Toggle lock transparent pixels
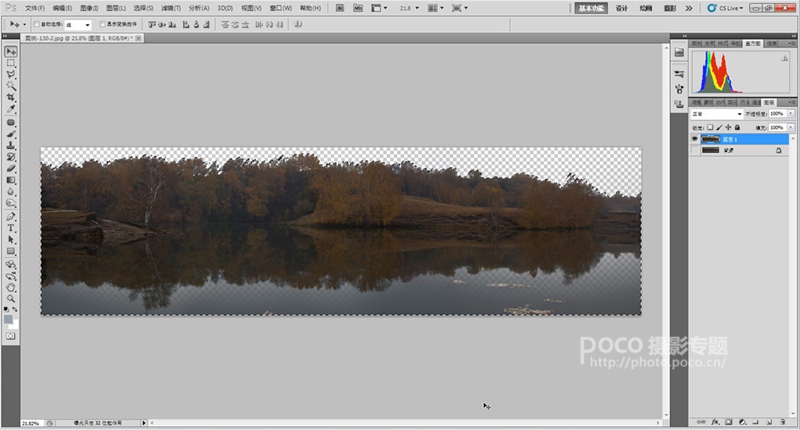 [x=710, y=127]
